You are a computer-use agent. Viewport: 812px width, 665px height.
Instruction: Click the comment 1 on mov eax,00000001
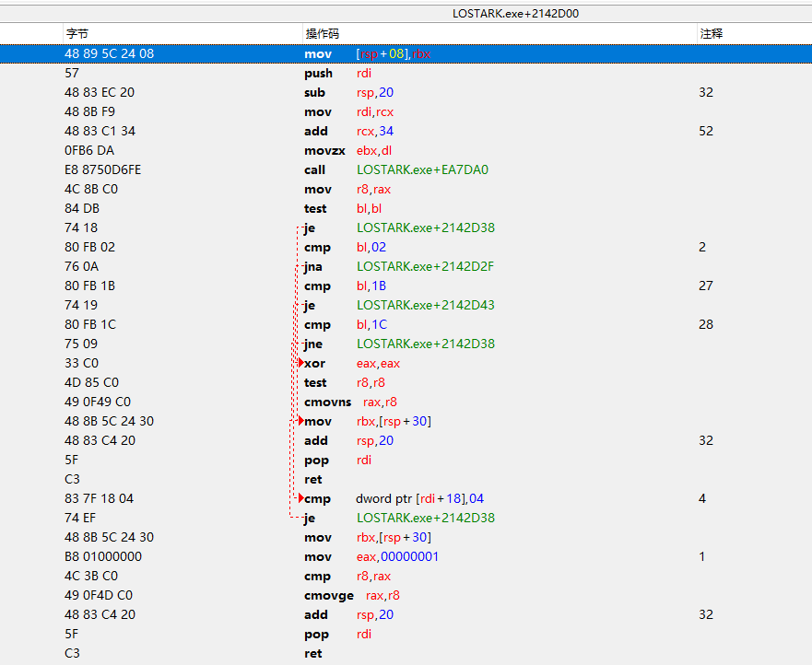[702, 557]
